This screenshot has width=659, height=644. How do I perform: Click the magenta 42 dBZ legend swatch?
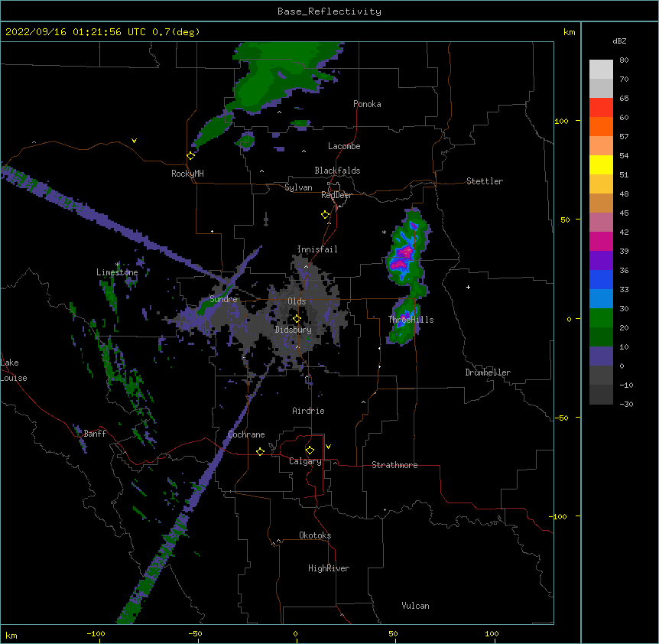coord(601,241)
